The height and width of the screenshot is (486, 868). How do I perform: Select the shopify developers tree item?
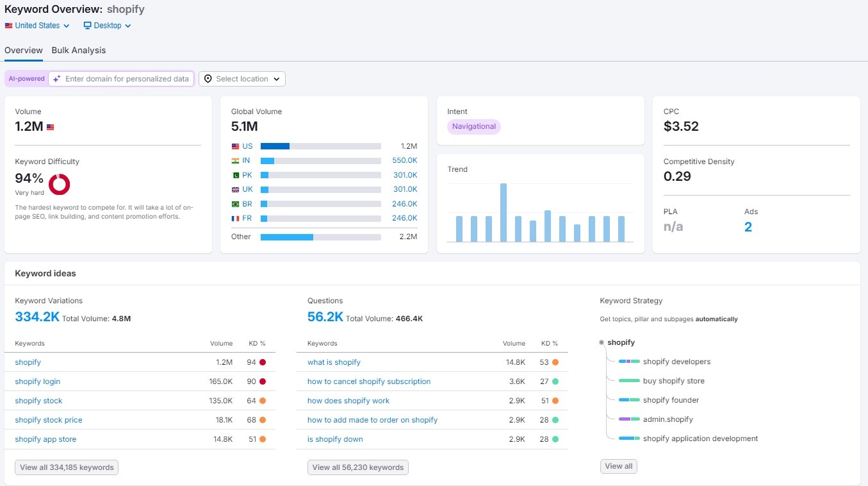tap(676, 362)
